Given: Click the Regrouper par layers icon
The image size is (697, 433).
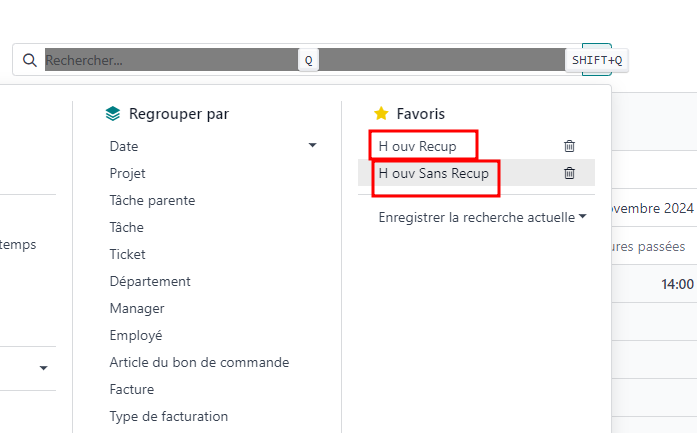Looking at the screenshot, I should (x=113, y=114).
